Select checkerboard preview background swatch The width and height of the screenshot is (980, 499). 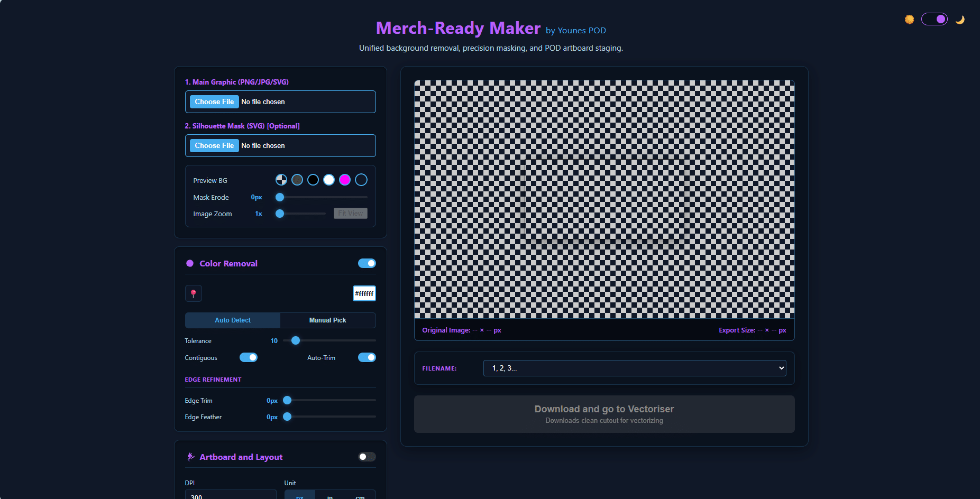click(281, 180)
